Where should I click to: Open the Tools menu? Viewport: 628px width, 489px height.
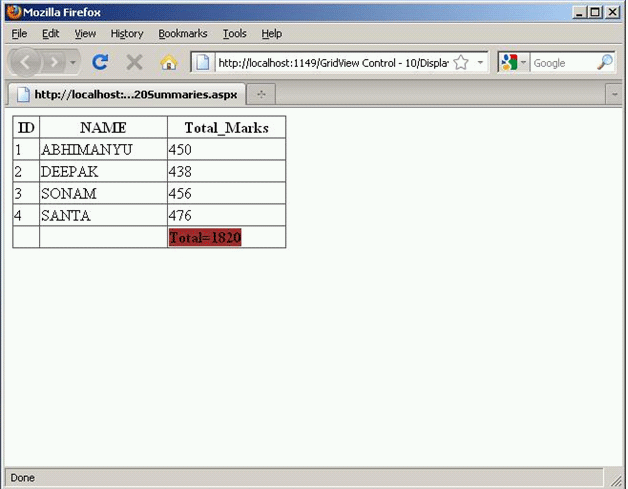pos(234,34)
